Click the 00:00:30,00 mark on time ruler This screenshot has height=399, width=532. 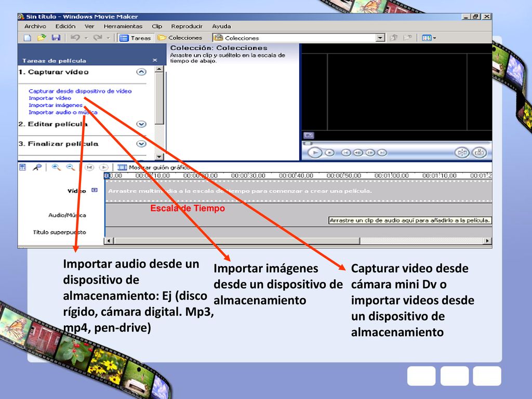(248, 176)
